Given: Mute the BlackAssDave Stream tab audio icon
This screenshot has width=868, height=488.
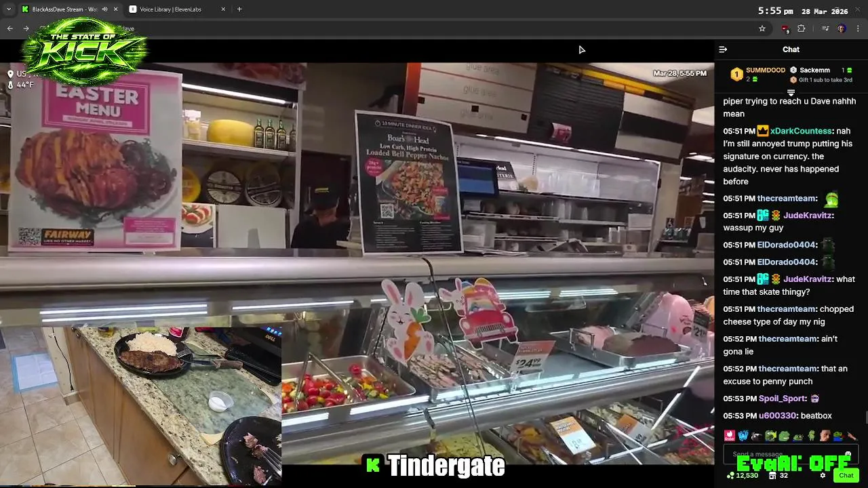Looking at the screenshot, I should click(104, 9).
